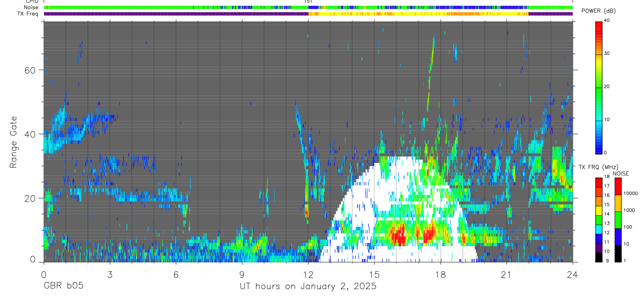This screenshot has width=644, height=297.
Task: Click the 30 tick on the POWER colorbar
Action: coord(607,53)
